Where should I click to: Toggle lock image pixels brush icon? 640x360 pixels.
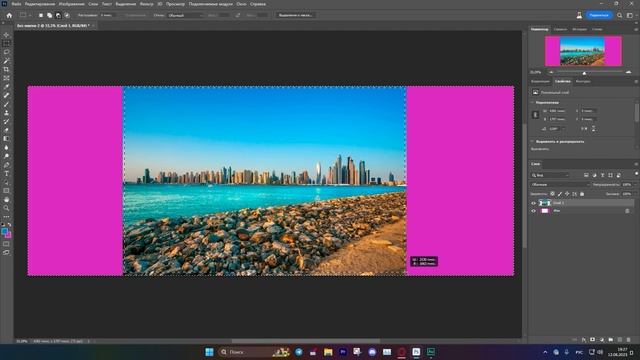coord(560,194)
